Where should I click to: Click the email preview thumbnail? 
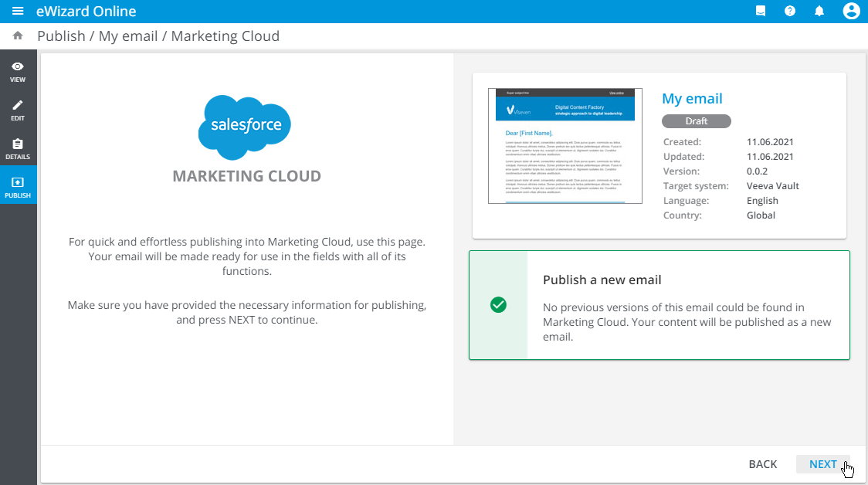[x=565, y=146]
